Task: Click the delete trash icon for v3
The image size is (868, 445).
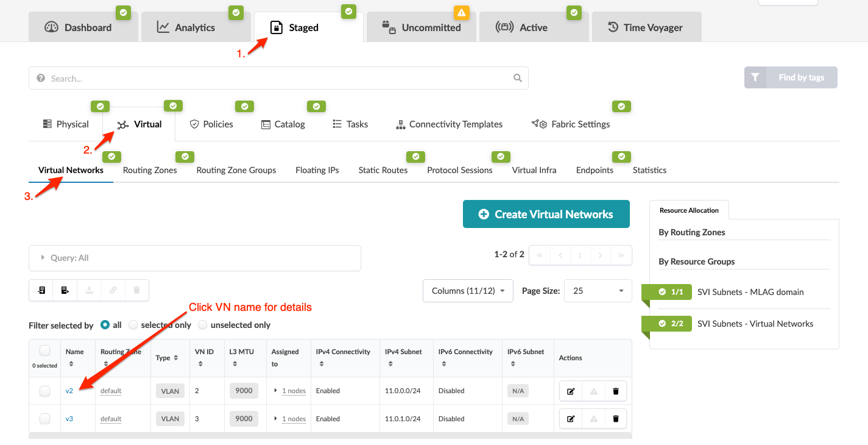Action: coord(615,419)
